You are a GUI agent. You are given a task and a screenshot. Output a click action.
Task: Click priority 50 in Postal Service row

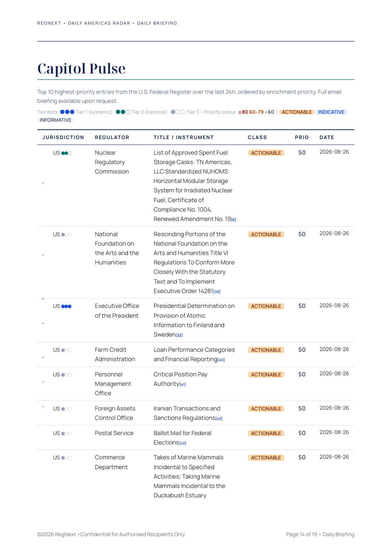coord(302,433)
